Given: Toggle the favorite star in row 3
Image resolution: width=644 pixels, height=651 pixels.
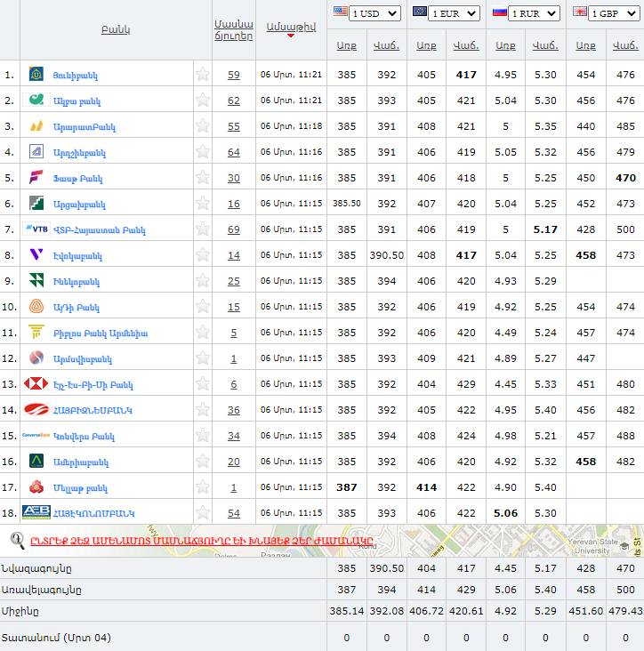Looking at the screenshot, I should pos(203,125).
